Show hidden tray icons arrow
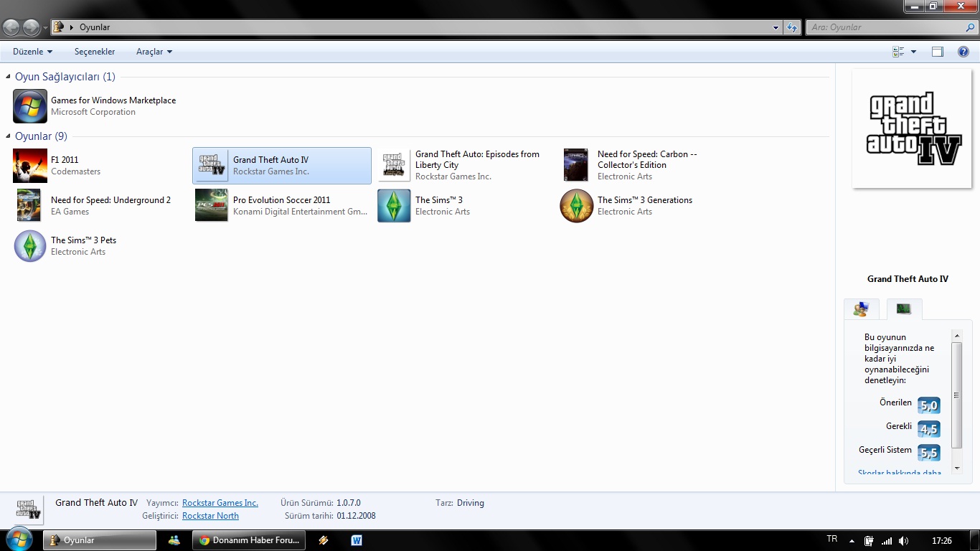The height and width of the screenshot is (551, 980). coord(852,541)
